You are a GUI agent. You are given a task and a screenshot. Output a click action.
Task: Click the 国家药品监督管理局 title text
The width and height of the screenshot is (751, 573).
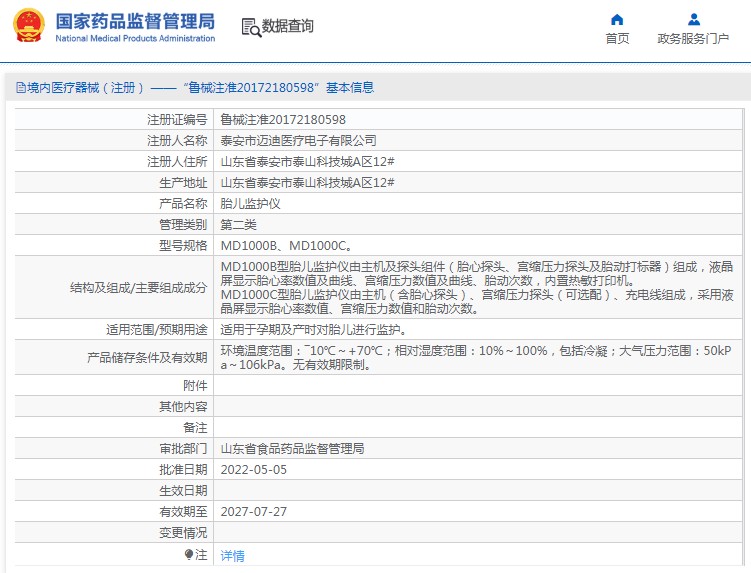(135, 20)
